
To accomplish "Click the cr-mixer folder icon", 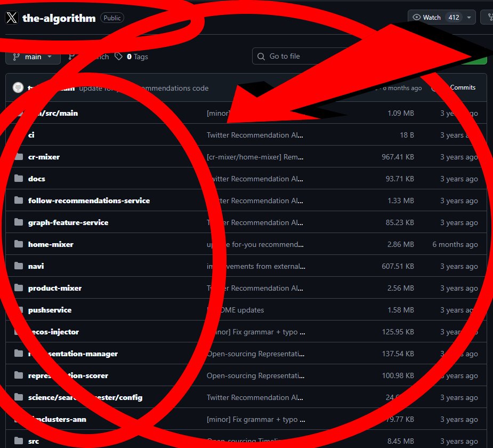I will tap(19, 156).
